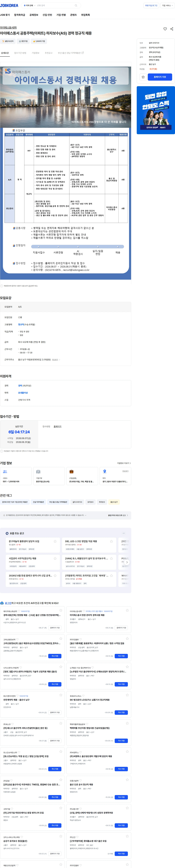Star the DID, LED 스크린 영업팀 직원 채용 card

point(112,541)
